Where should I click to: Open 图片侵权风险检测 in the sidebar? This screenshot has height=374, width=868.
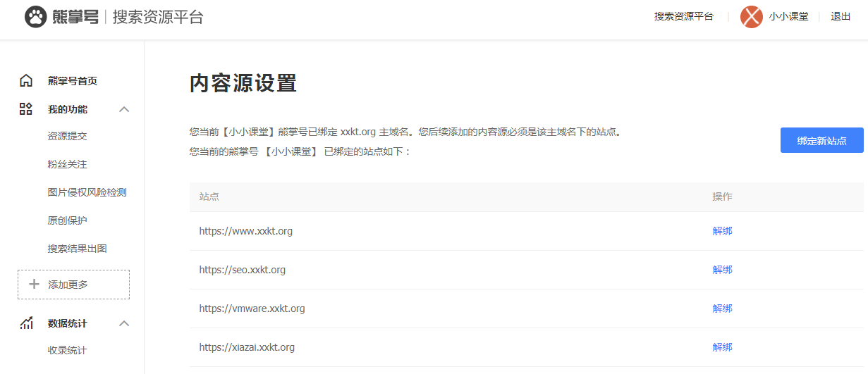pos(87,192)
